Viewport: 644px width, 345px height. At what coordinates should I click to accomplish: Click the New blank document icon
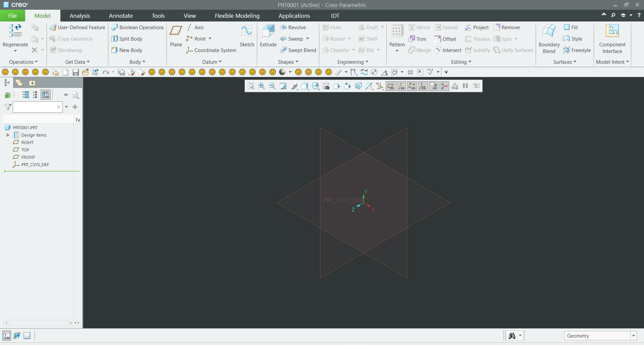(x=66, y=72)
